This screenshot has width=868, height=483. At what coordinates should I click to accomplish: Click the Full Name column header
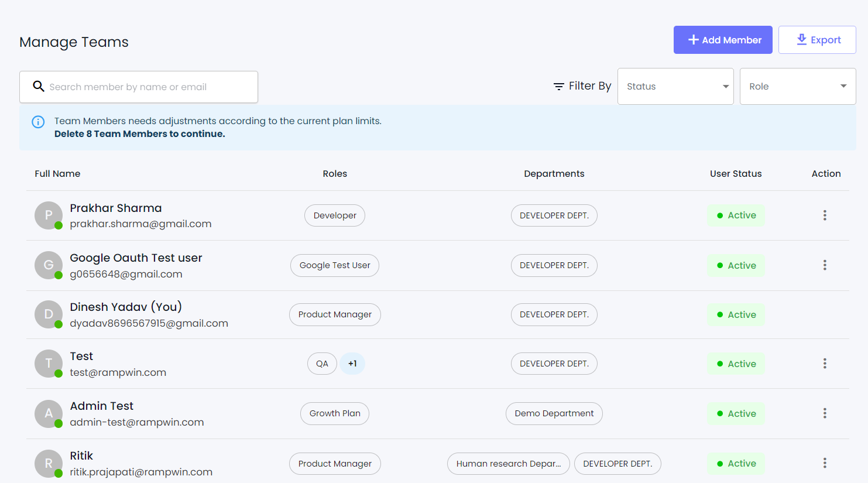tap(57, 174)
